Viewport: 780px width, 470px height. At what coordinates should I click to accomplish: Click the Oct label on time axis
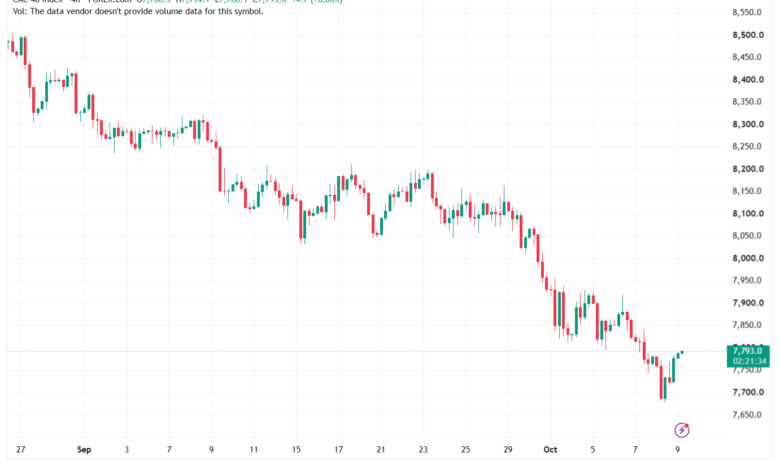click(x=550, y=450)
